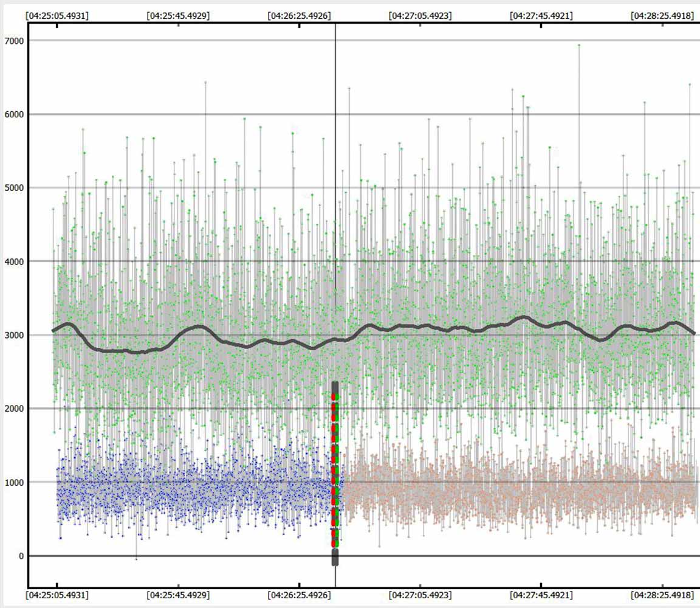
Task: Click the top axis label 04:27:45.4921
Action: [541, 16]
